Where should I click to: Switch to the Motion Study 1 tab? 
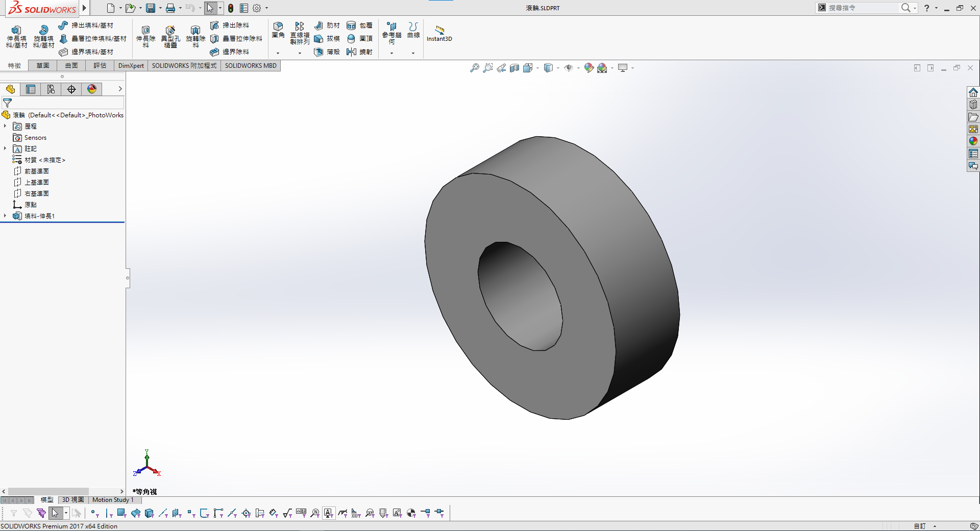point(113,500)
